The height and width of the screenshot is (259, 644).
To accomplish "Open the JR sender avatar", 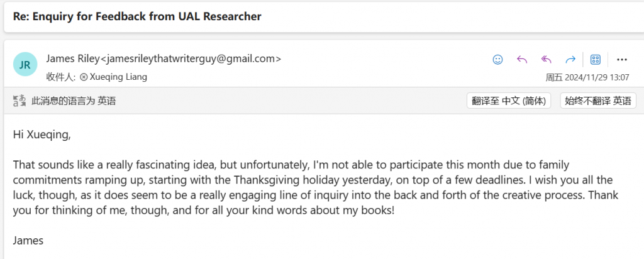I will tap(25, 64).
